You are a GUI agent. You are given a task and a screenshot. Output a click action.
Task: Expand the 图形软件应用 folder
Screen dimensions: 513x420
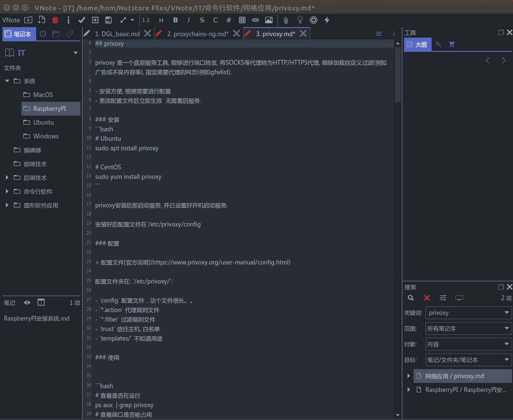7,205
